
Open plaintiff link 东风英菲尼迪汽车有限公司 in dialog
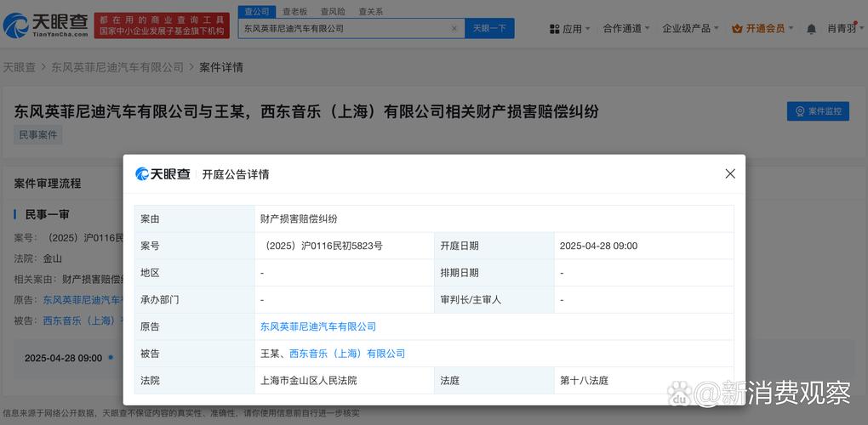pyautogui.click(x=318, y=326)
